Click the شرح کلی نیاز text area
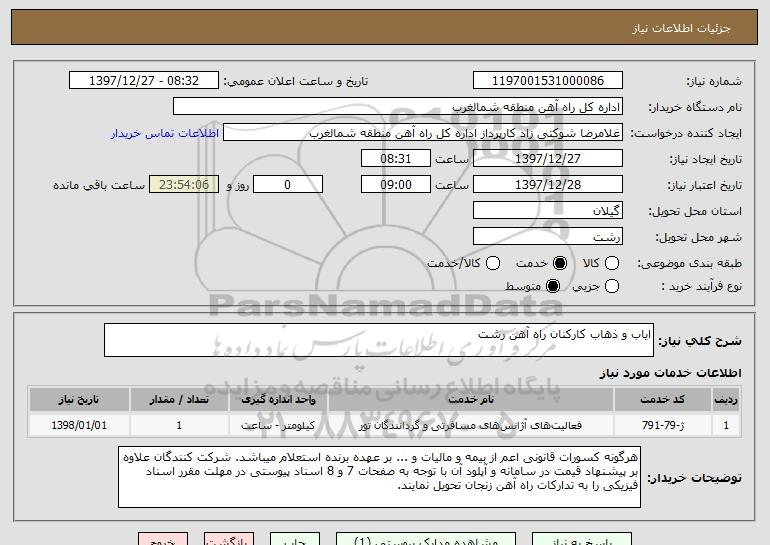The image size is (770, 545). click(379, 340)
